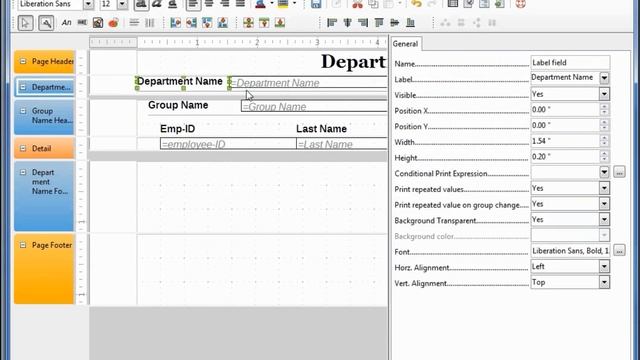
Task: Click the font color swatch icon
Action: coord(260,4)
